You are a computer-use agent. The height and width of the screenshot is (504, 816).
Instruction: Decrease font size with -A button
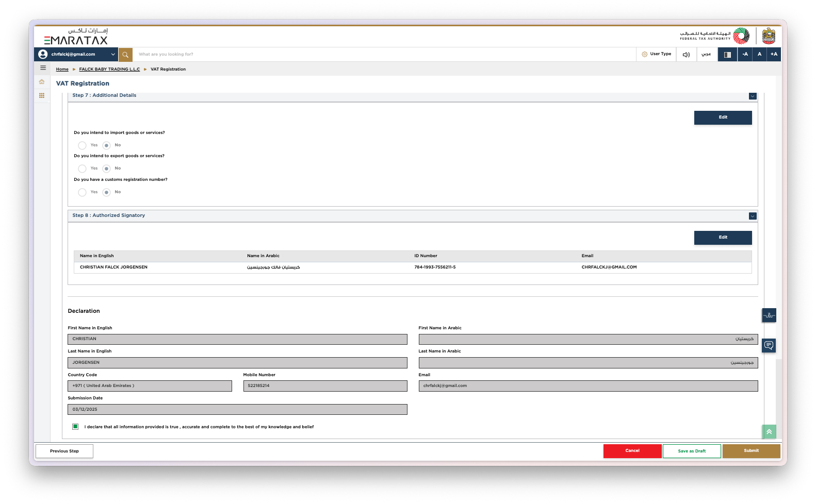[x=745, y=54]
